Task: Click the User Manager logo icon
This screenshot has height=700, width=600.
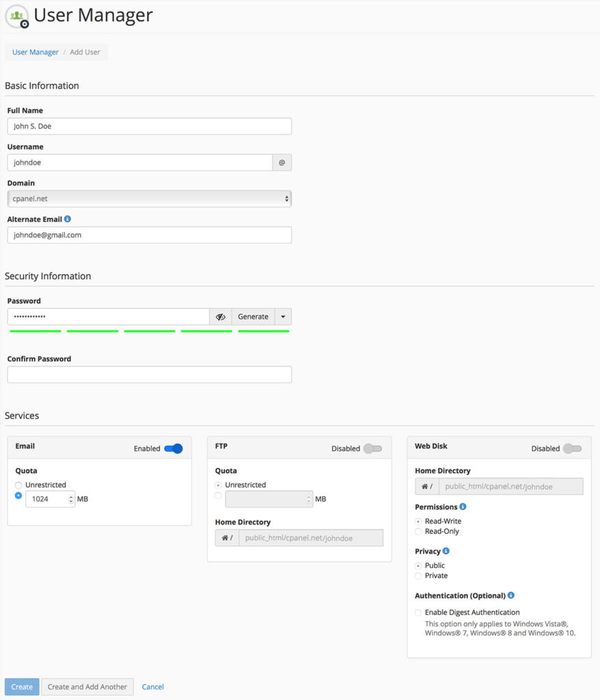Action: (17, 16)
